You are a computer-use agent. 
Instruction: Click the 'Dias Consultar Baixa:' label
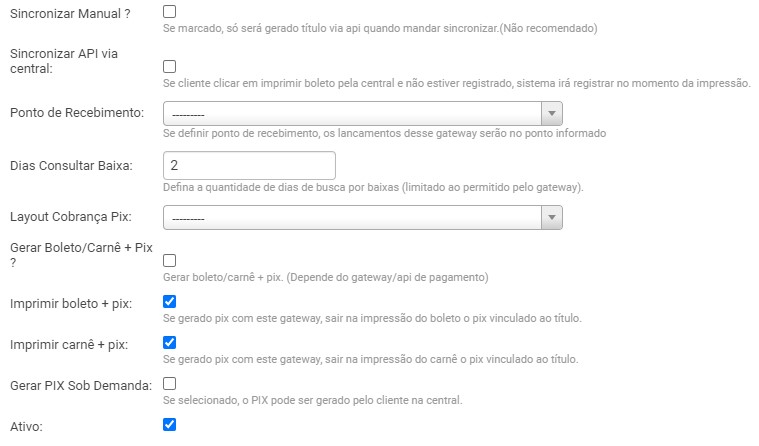point(71,165)
